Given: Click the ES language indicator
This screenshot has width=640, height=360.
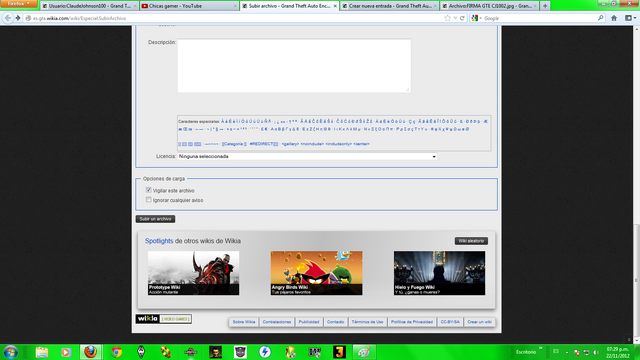Looking at the screenshot, I should pyautogui.click(x=556, y=351).
